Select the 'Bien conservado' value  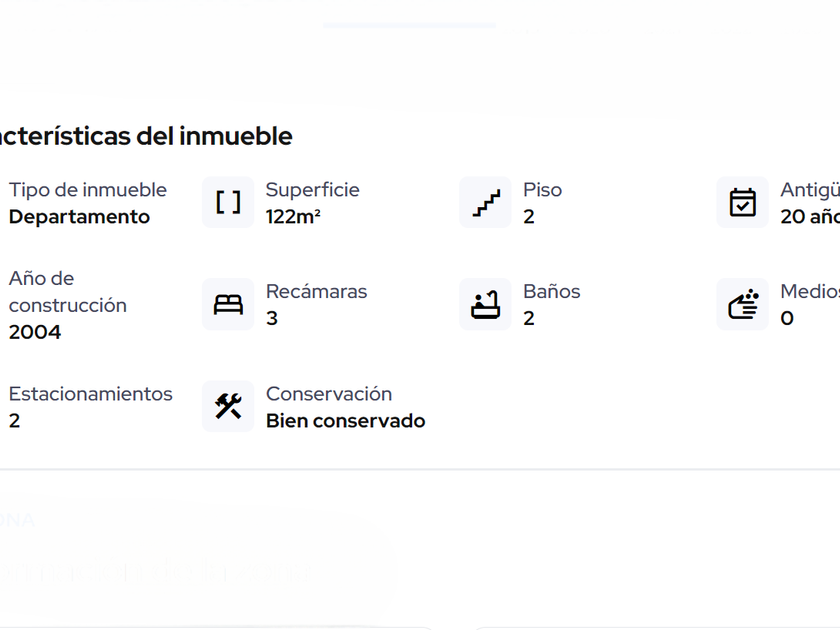point(345,421)
